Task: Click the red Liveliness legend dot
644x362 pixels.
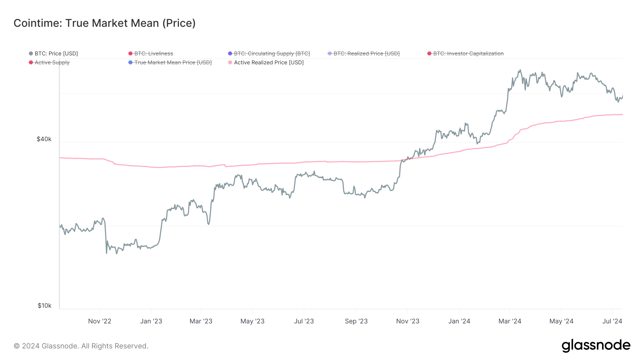Action: (x=131, y=54)
